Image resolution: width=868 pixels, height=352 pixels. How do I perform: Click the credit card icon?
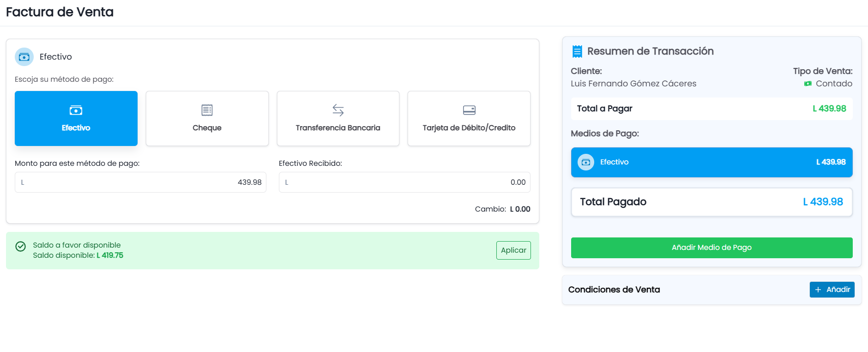tap(469, 110)
